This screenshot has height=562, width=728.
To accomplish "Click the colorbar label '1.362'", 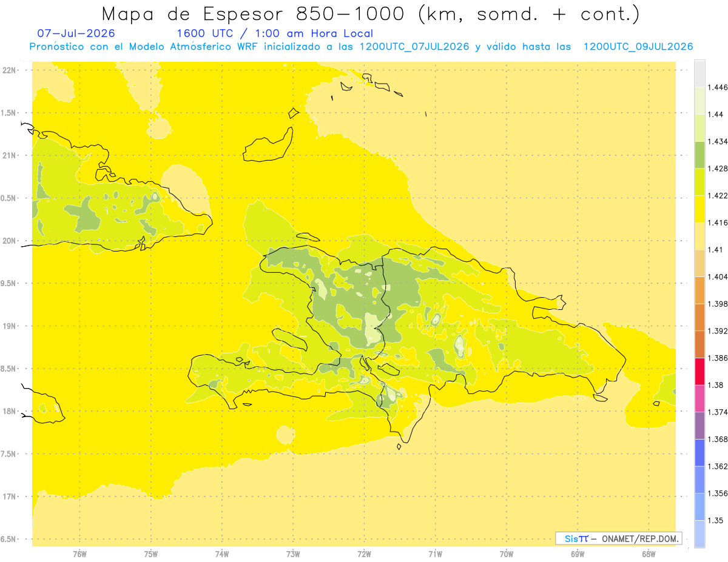I will (718, 466).
